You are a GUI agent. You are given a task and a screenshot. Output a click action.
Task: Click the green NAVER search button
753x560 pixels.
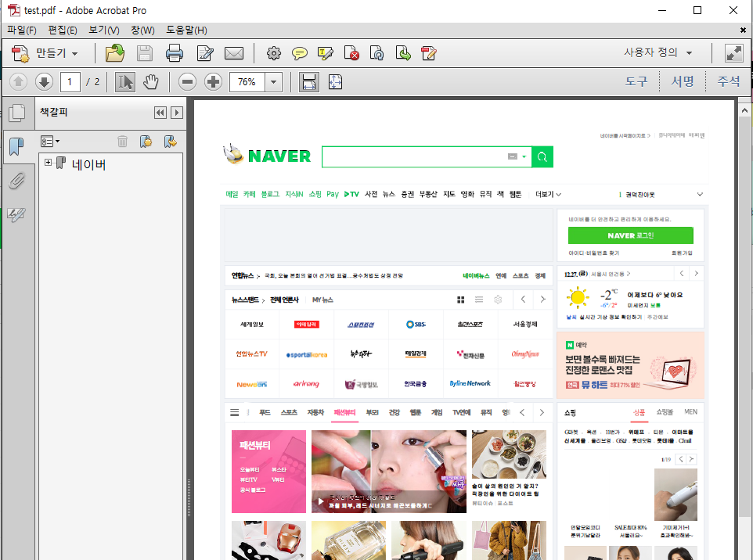[542, 157]
